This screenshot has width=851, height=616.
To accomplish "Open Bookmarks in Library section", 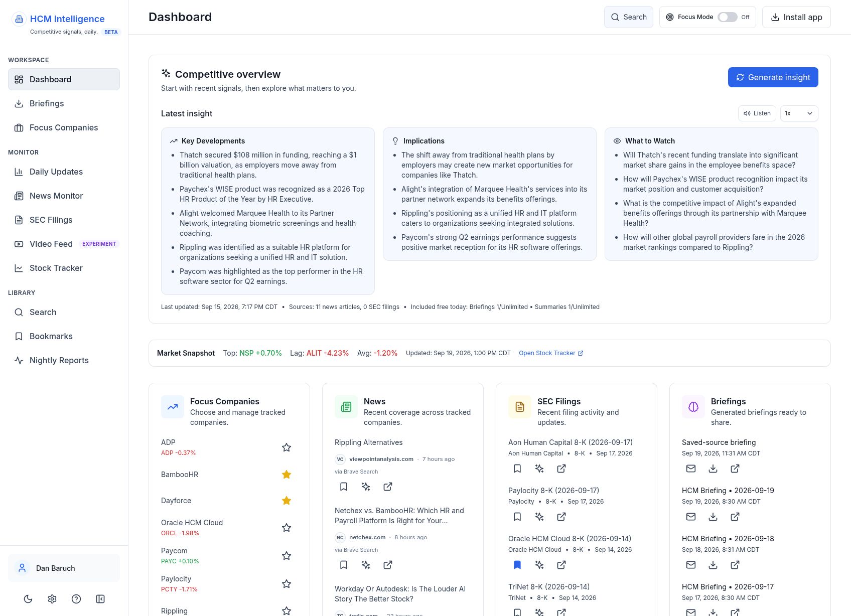I will (x=64, y=336).
